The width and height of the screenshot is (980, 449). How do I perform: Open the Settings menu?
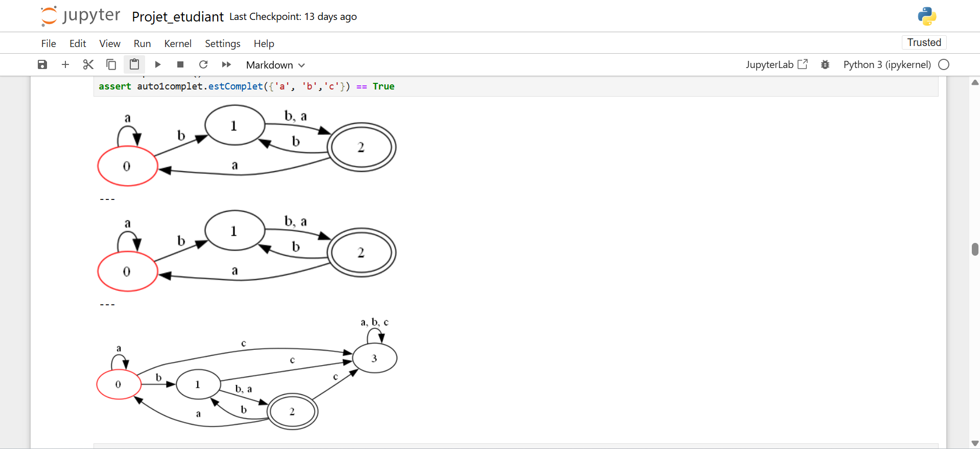[222, 43]
